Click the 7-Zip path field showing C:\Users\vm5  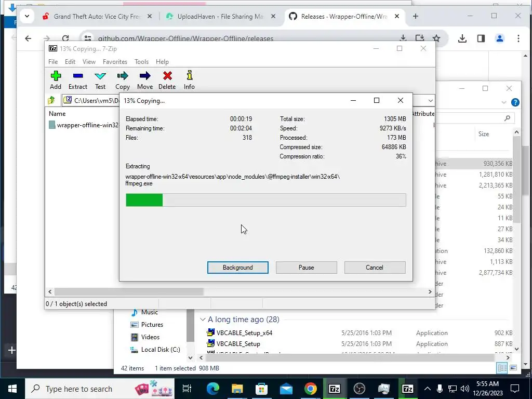[91, 100]
